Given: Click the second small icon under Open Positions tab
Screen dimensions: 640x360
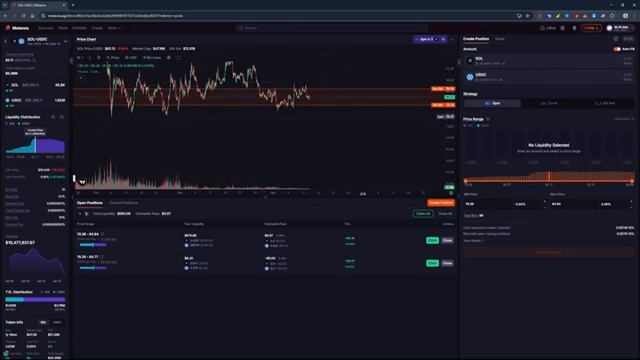Looking at the screenshot, I should coord(87,213).
